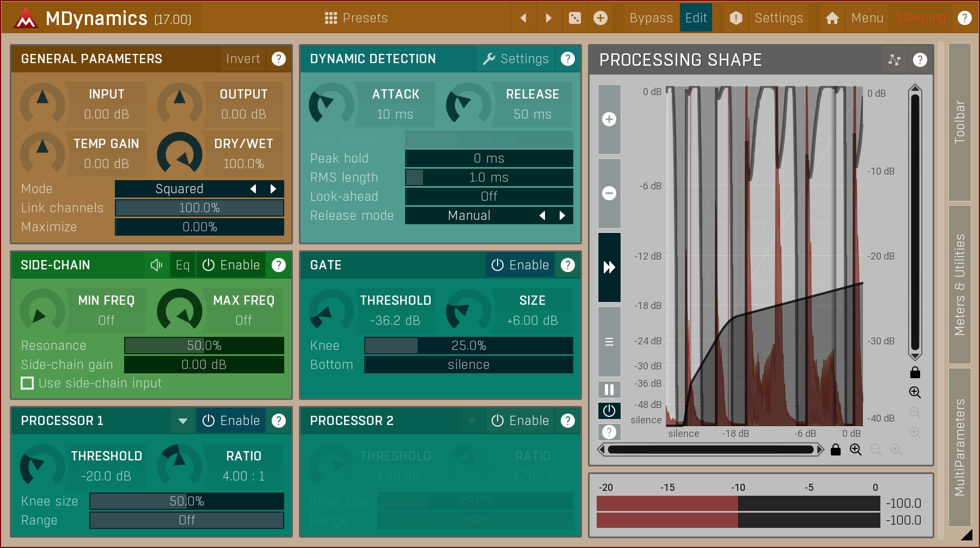980x548 pixels.
Task: Check the Use side-chain input checkbox
Action: coord(27,383)
